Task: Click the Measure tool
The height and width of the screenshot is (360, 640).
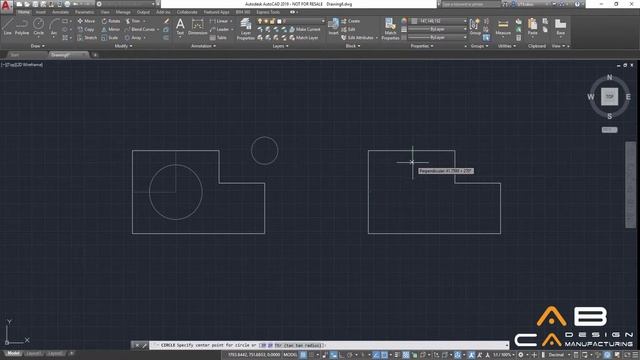Action: (x=503, y=27)
